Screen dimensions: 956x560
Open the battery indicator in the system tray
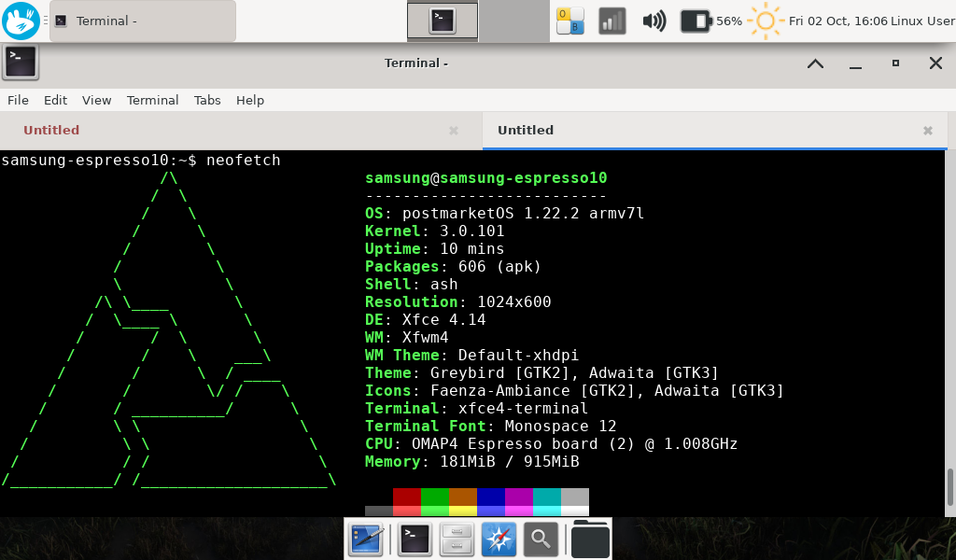[694, 21]
